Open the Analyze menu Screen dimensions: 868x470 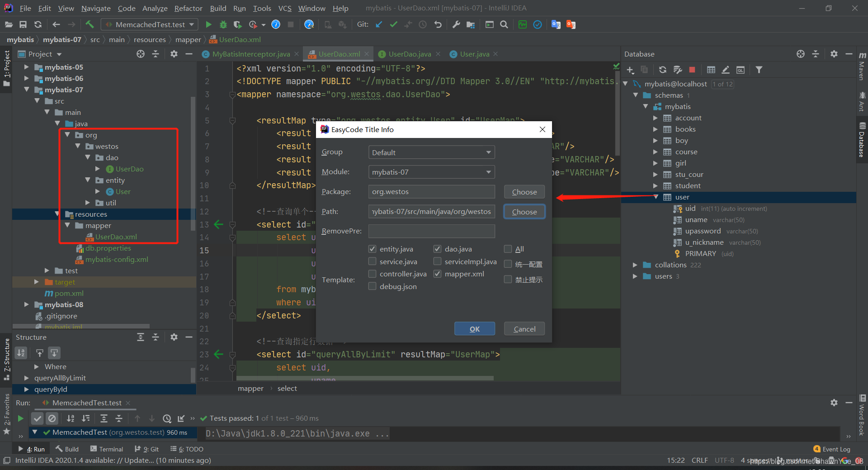click(155, 8)
